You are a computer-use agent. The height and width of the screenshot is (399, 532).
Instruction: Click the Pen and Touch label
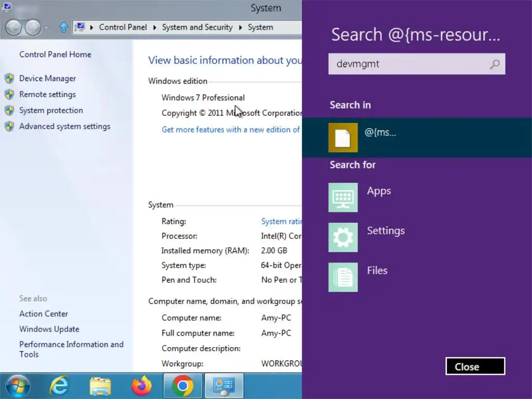click(x=189, y=280)
